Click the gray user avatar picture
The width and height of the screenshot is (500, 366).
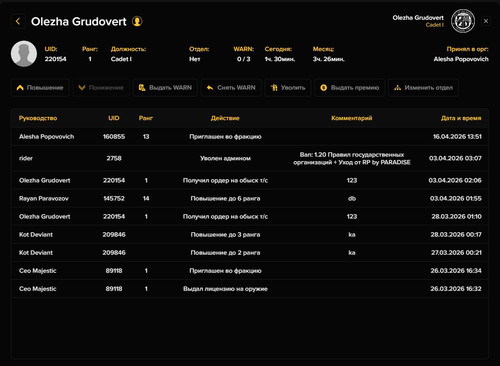(x=24, y=54)
